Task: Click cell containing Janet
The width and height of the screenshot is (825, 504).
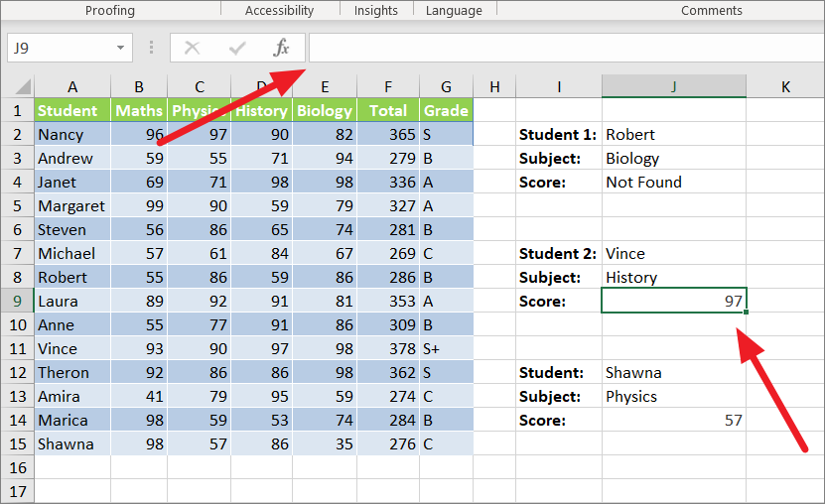Action: click(72, 183)
